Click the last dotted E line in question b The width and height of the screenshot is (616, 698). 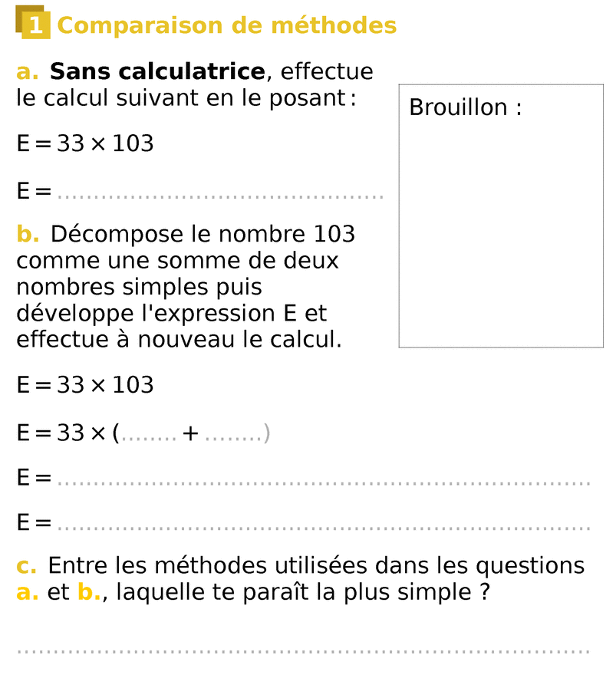pos(324,527)
